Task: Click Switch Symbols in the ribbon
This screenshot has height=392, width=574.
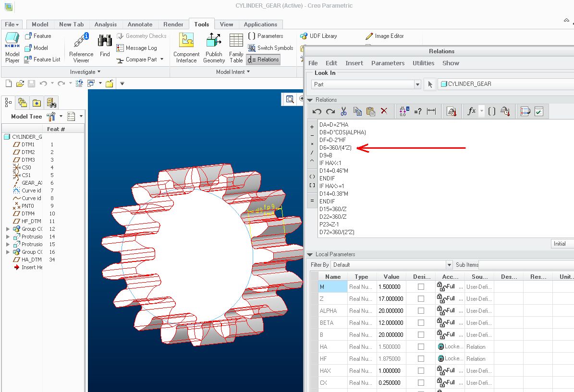Action: click(x=270, y=48)
